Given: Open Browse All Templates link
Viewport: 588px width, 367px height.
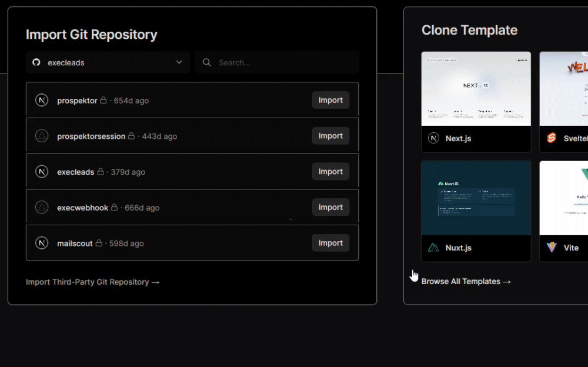Looking at the screenshot, I should coord(466,282).
